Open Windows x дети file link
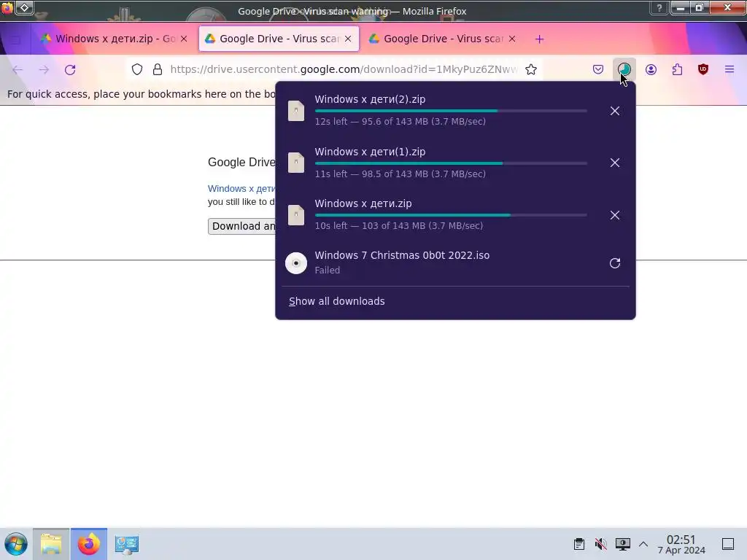This screenshot has width=747, height=560. (241, 189)
